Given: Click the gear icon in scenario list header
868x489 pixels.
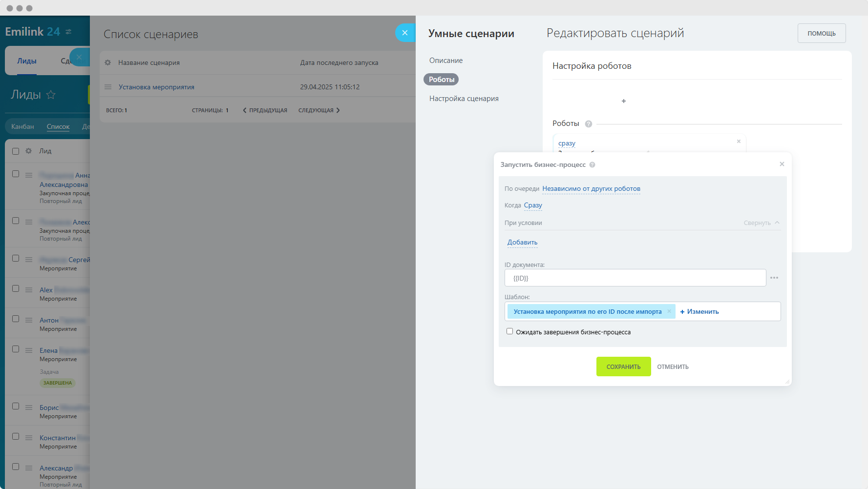Looking at the screenshot, I should [108, 62].
